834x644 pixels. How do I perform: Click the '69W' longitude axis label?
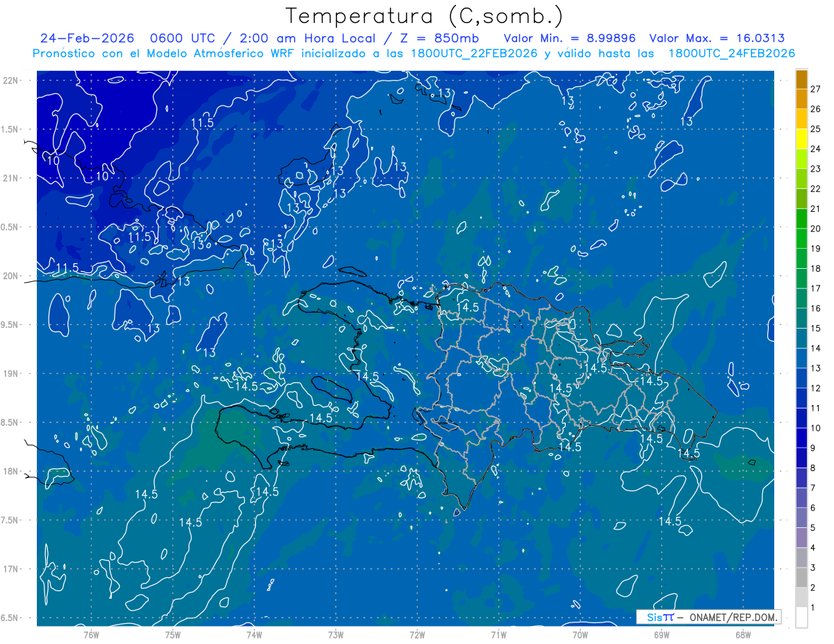pos(661,635)
